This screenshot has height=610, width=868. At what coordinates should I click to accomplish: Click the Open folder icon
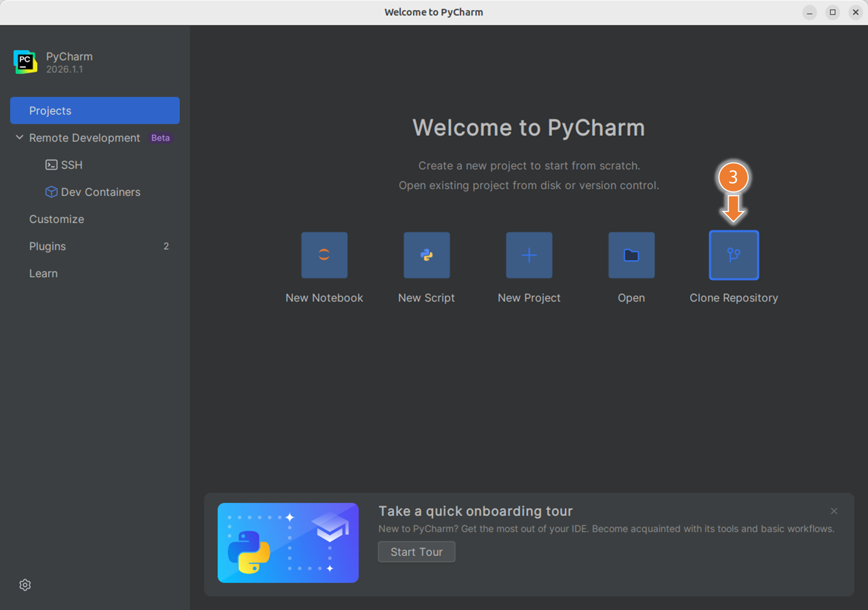[x=631, y=255]
